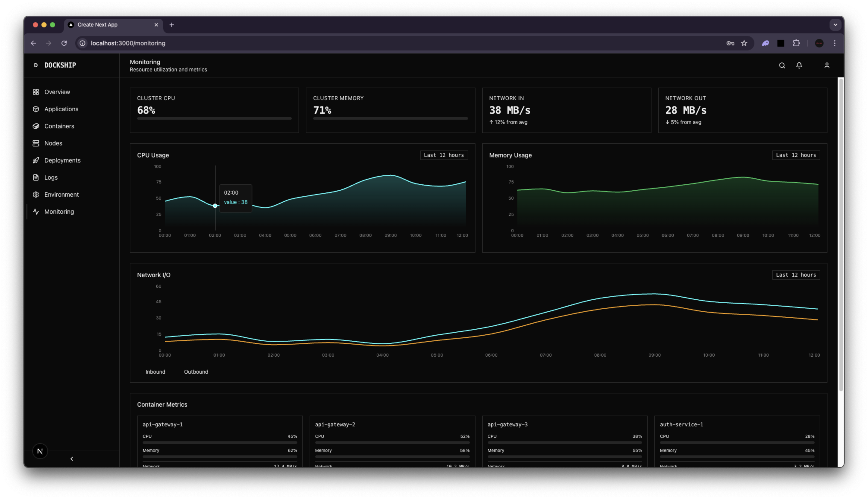
Task: Click the auth-service-1 container name
Action: [x=681, y=425]
